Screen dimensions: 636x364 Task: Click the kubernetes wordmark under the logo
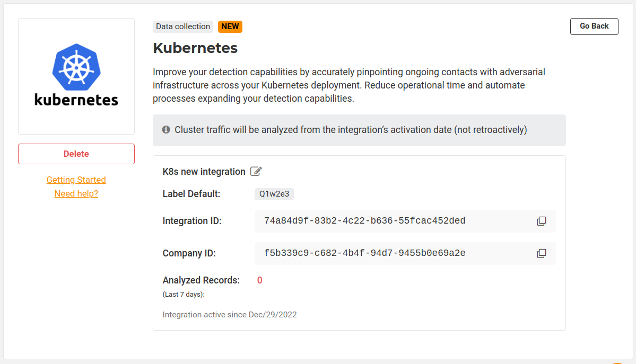(76, 99)
